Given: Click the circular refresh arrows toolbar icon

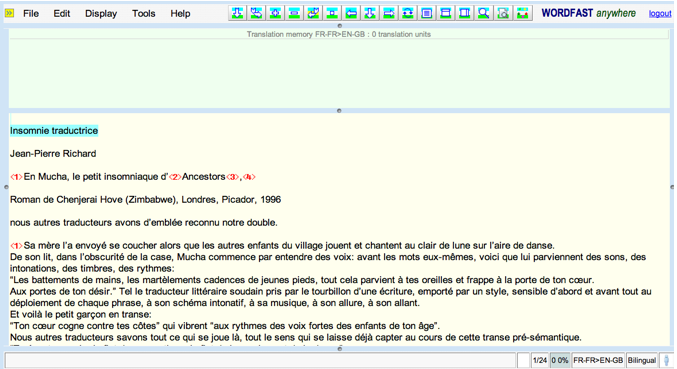Looking at the screenshot, I should tap(408, 13).
